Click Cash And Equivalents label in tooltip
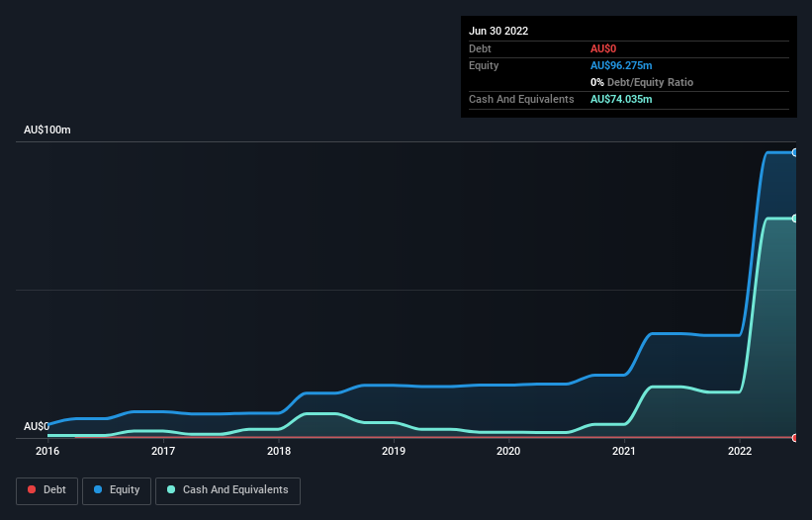 pyautogui.click(x=521, y=99)
